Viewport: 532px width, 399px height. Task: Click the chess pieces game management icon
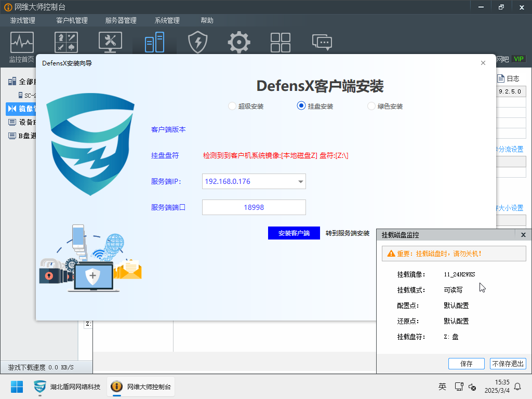tap(66, 43)
